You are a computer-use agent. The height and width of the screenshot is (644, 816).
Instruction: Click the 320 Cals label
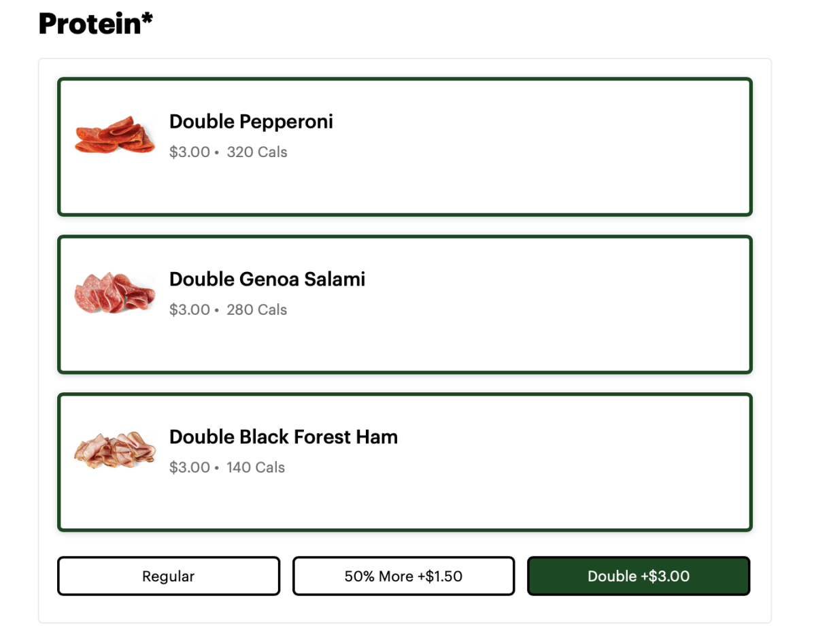coord(257,152)
